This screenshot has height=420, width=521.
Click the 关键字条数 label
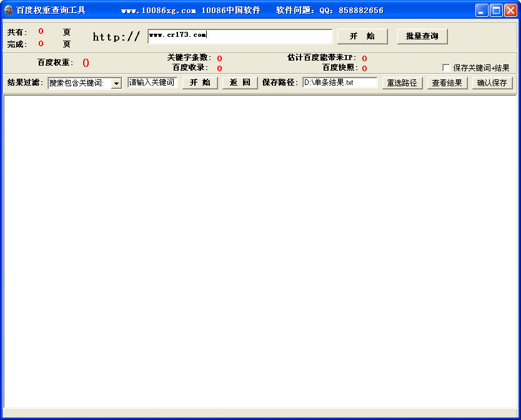coord(189,57)
